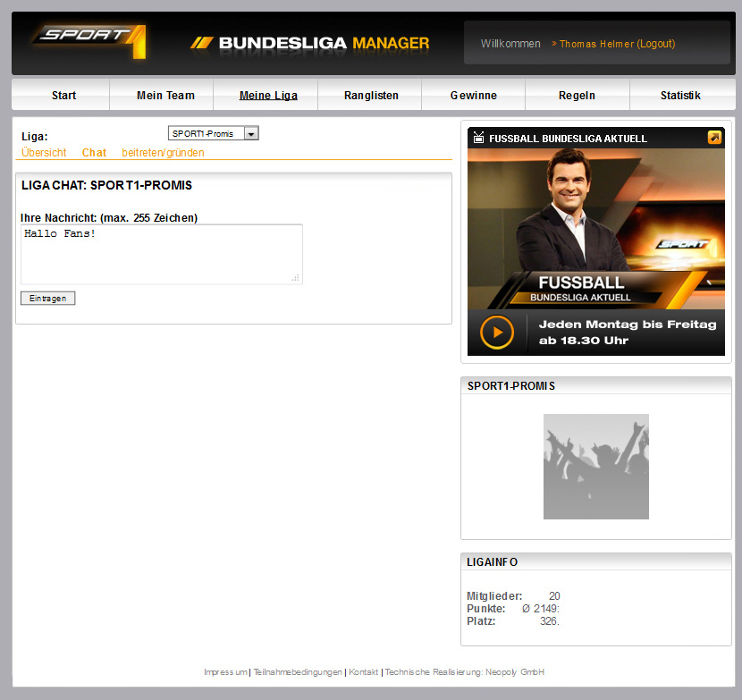
Task: Click the Sport1 logo in header
Action: point(90,42)
